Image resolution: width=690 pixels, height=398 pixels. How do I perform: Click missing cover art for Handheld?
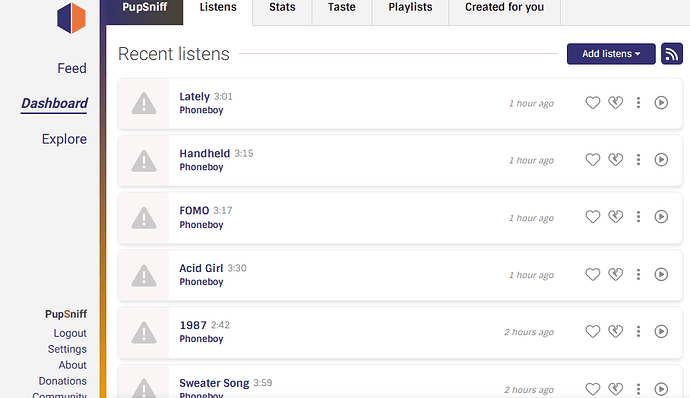pos(143,160)
